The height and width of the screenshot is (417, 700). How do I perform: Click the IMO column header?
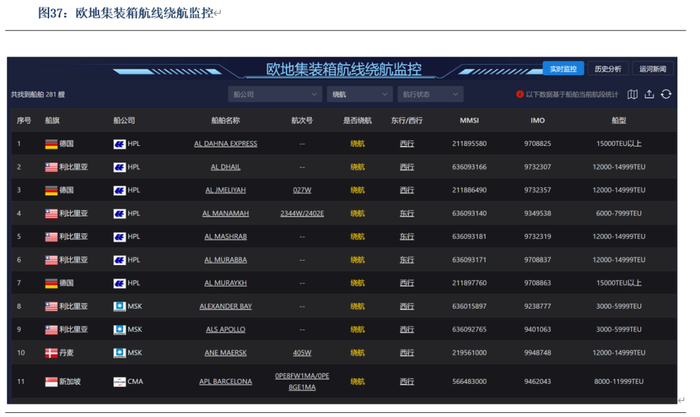[x=538, y=121]
